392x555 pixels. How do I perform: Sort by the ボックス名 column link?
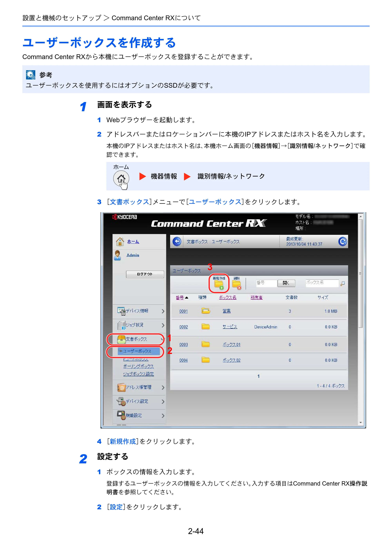tap(228, 298)
